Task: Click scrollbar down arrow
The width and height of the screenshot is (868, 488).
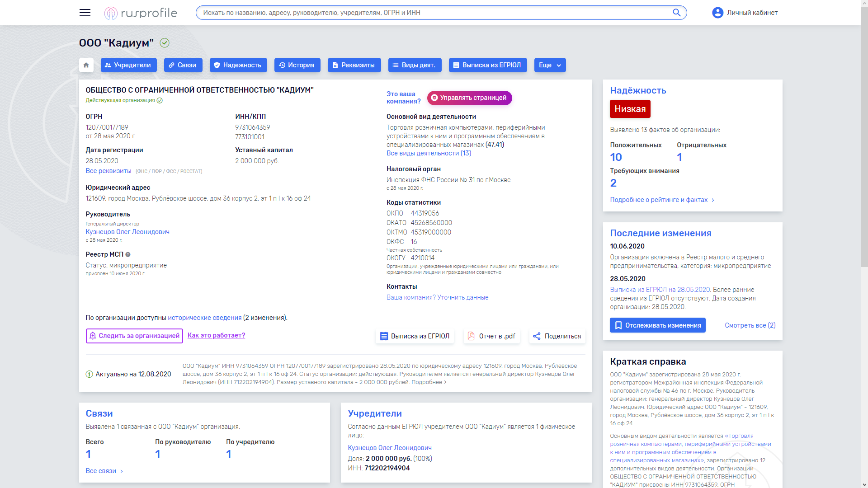Action: tap(864, 484)
